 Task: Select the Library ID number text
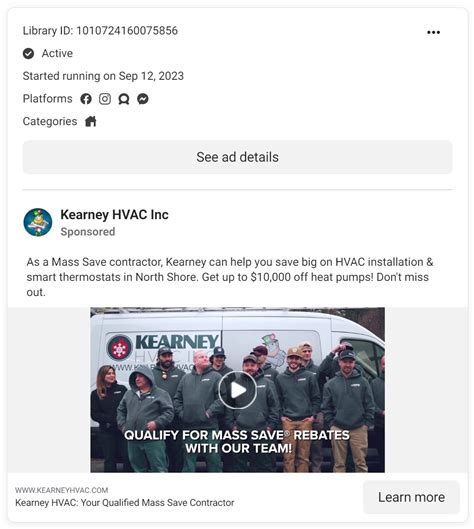[127, 31]
